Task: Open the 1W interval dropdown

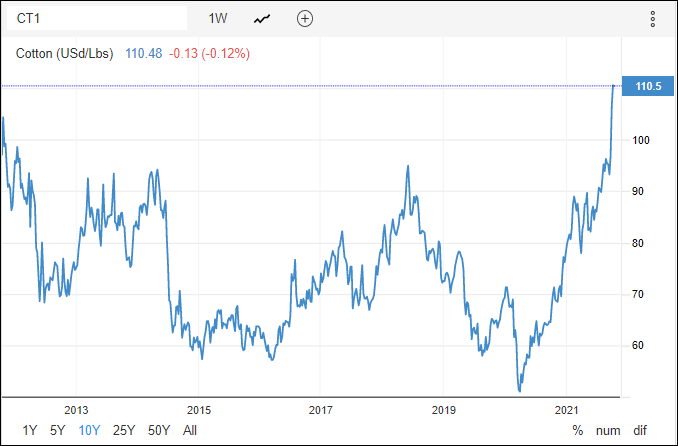Action: pyautogui.click(x=218, y=18)
